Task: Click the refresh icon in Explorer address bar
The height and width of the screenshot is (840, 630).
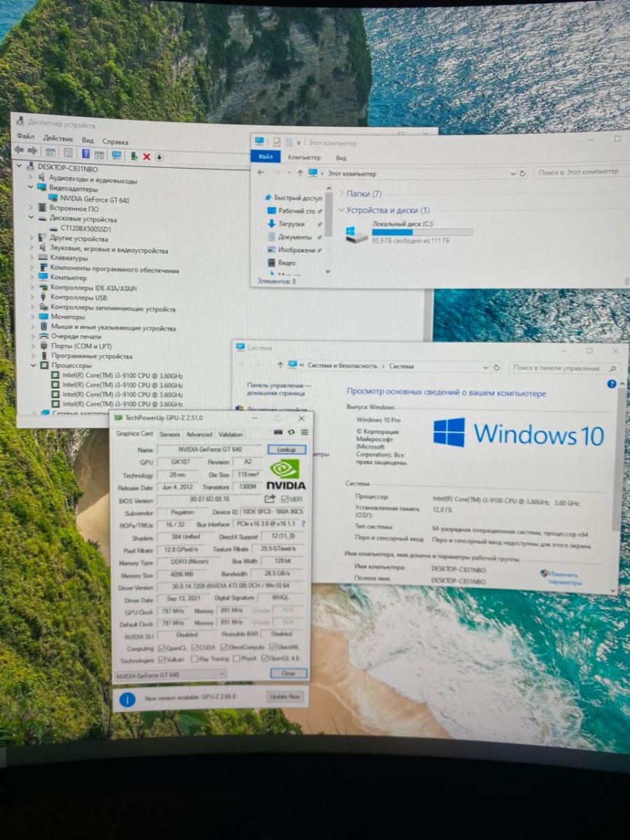Action: 522,173
